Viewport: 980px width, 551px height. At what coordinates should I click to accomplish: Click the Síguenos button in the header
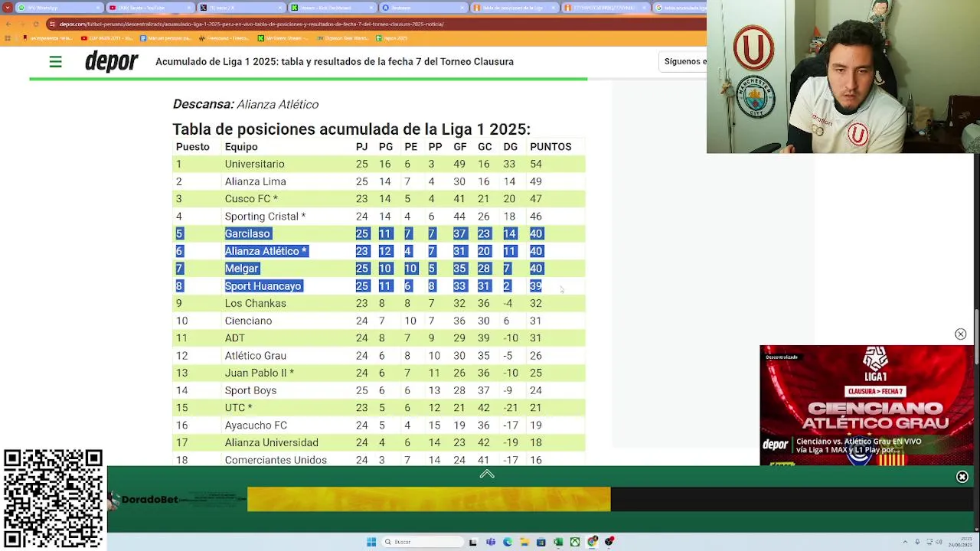pos(683,61)
